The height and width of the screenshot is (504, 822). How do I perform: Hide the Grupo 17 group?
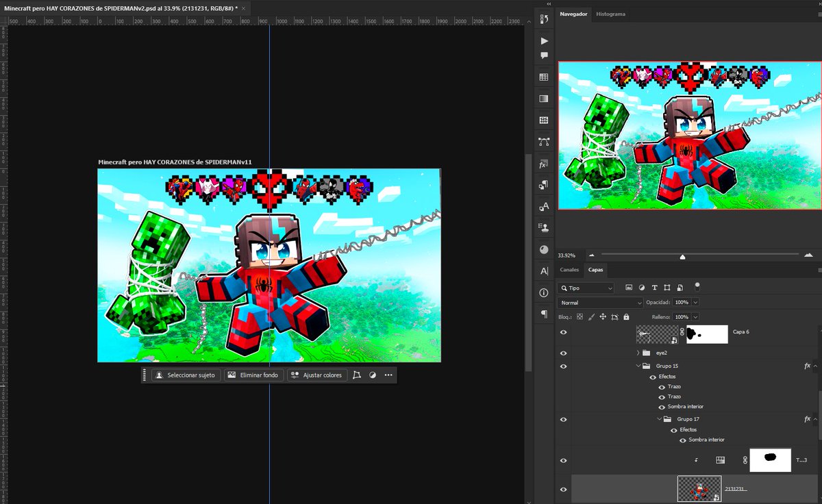(564, 419)
